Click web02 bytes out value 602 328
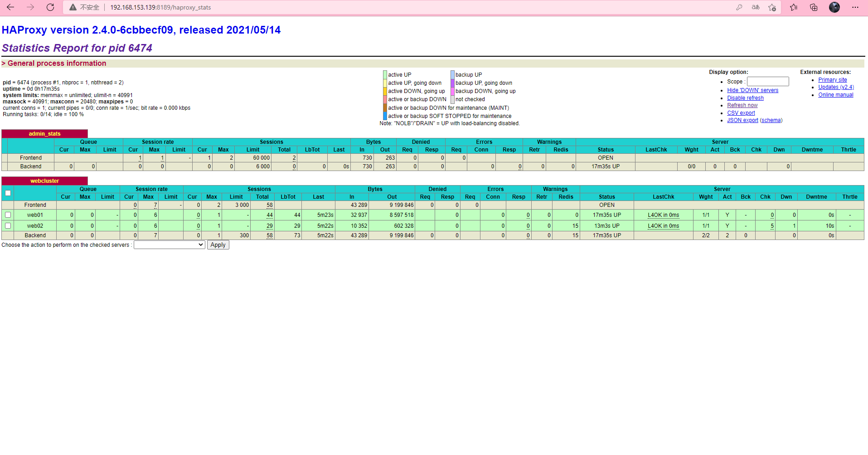This screenshot has height=455, width=868. coord(403,226)
